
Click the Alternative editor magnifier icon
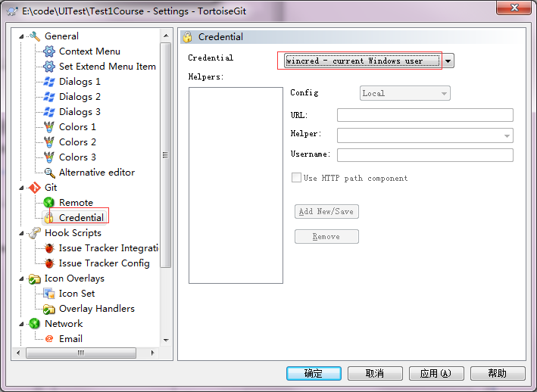tap(50, 173)
